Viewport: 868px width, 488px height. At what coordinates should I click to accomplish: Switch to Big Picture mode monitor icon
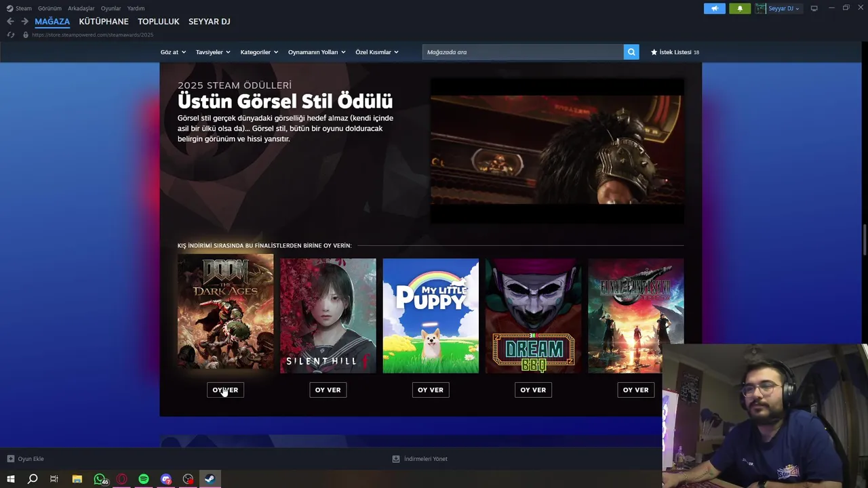click(x=814, y=9)
